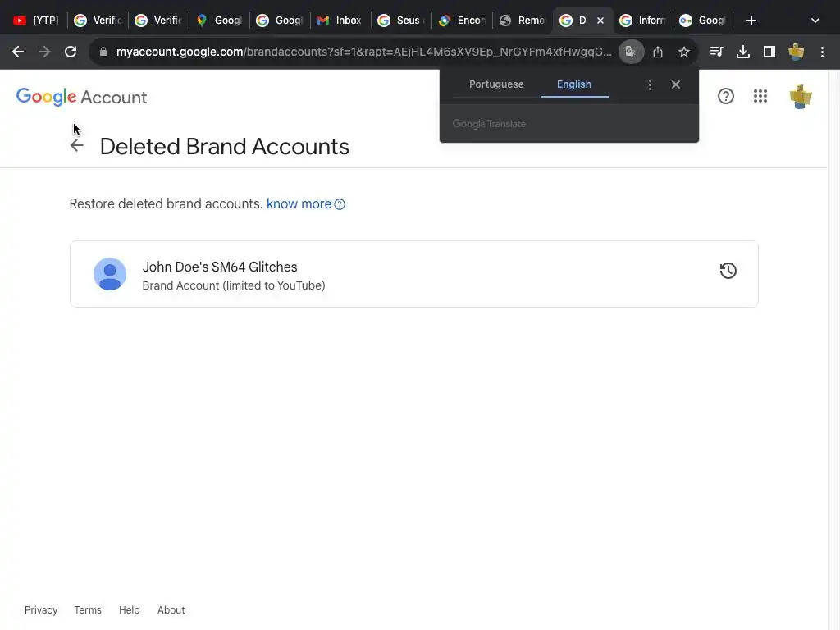Bookmark this page with the star icon
The image size is (840, 630).
point(684,52)
